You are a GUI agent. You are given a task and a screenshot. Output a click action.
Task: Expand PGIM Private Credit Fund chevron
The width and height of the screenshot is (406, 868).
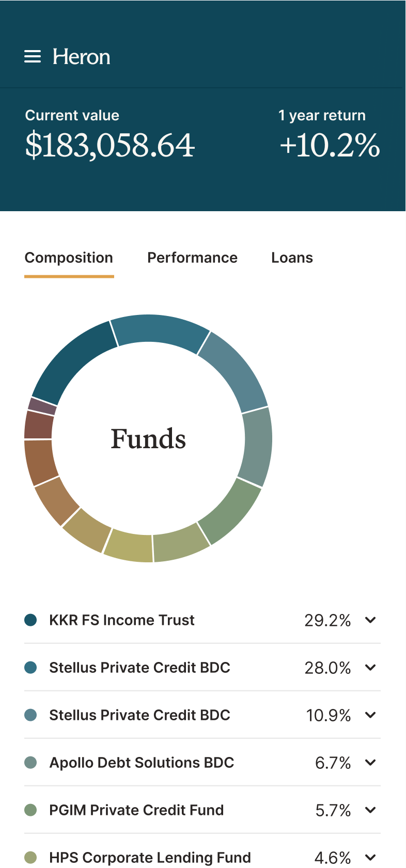click(x=370, y=810)
